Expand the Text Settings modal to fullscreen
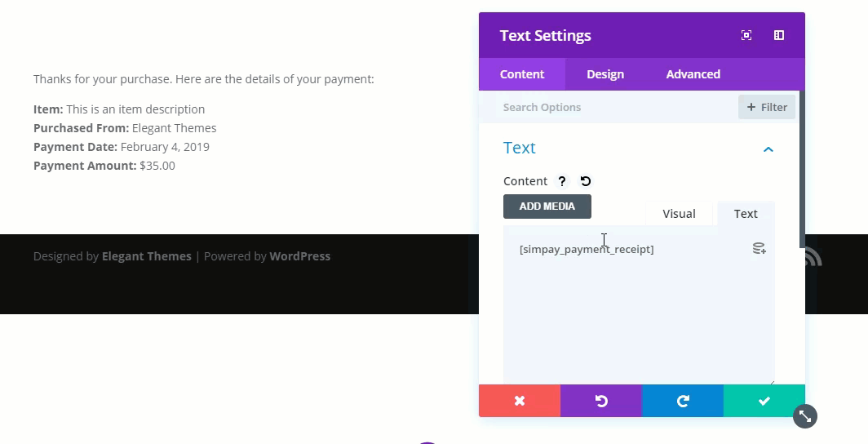 [746, 35]
